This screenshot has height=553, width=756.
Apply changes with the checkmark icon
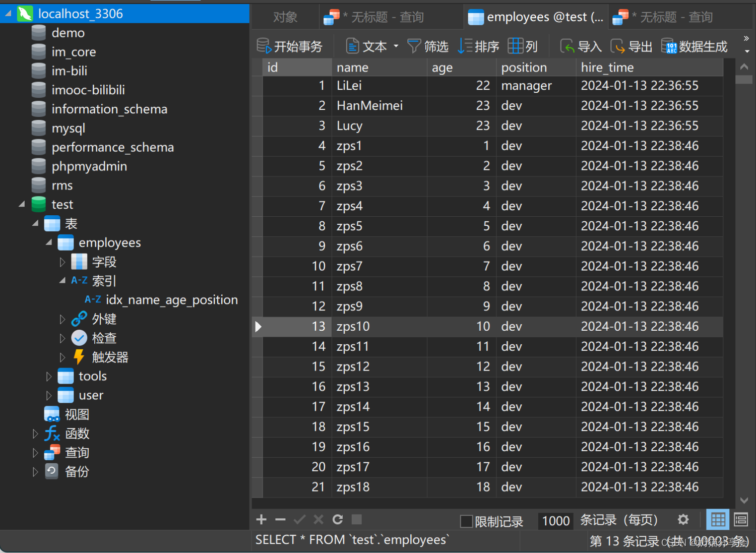click(299, 519)
